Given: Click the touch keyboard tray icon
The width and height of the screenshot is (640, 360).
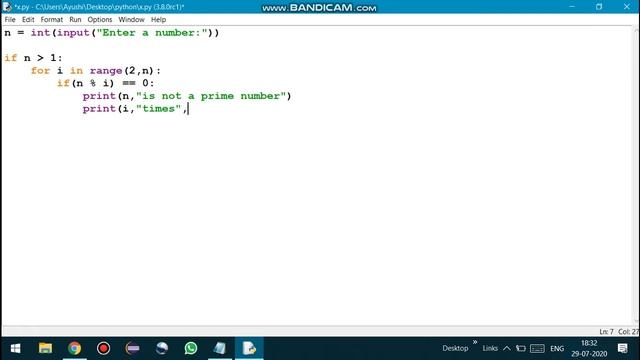Looking at the screenshot, I should (x=537, y=348).
